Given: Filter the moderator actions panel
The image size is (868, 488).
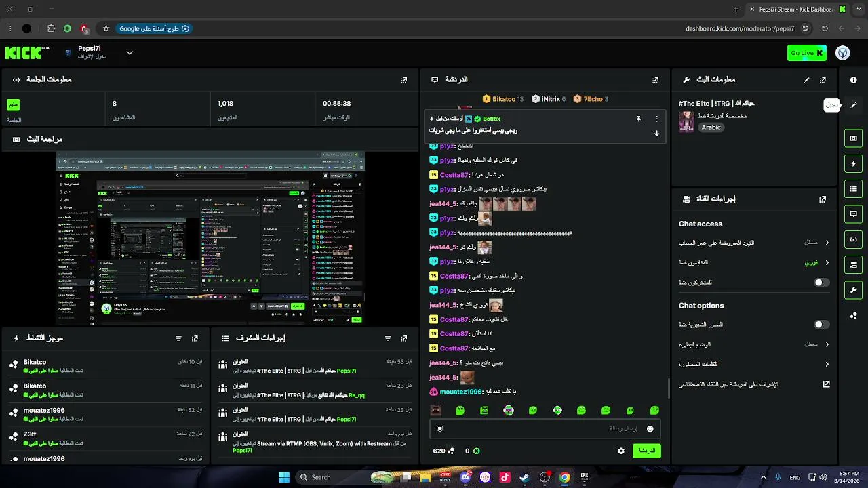Looking at the screenshot, I should [x=388, y=338].
